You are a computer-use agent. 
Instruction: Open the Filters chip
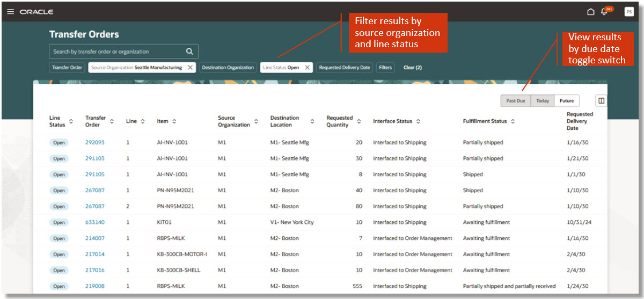tap(385, 68)
